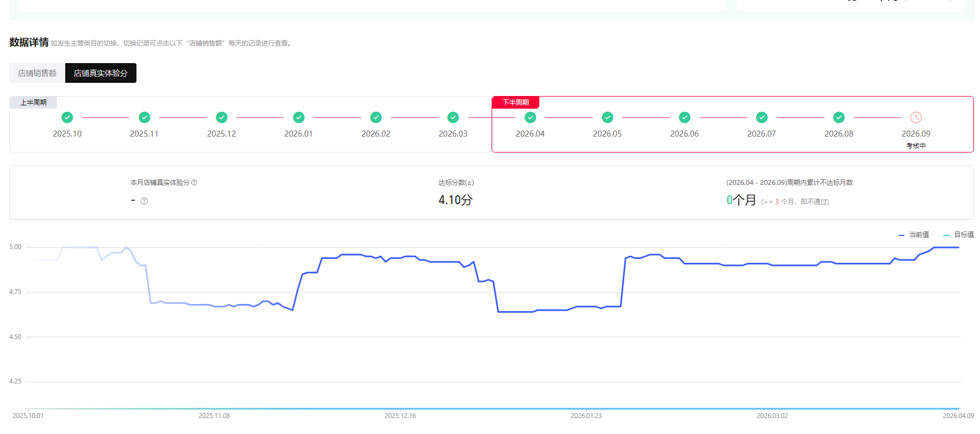Click the 2025.12 completed check icon
980x434 pixels.
[x=221, y=117]
